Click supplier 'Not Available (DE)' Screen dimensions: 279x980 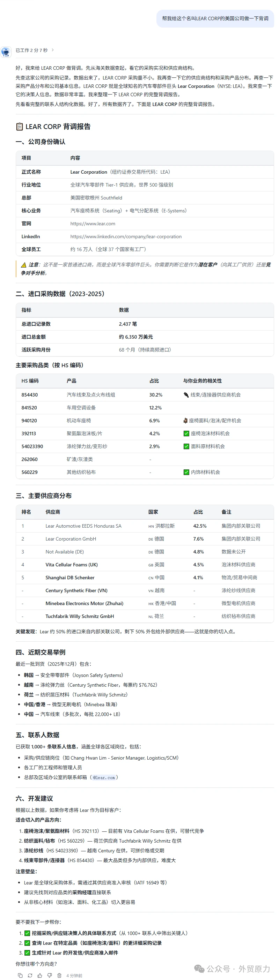[64, 552]
